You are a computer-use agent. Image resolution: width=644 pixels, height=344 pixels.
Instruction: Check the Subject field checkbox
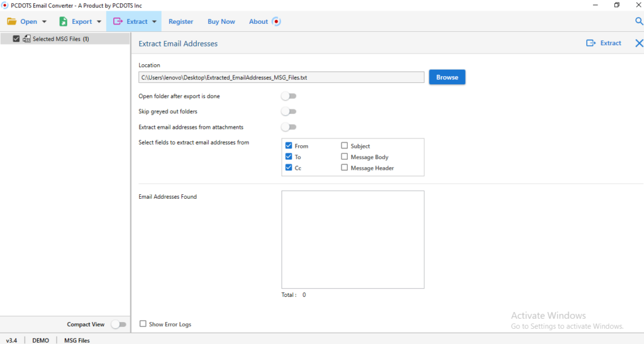(344, 146)
